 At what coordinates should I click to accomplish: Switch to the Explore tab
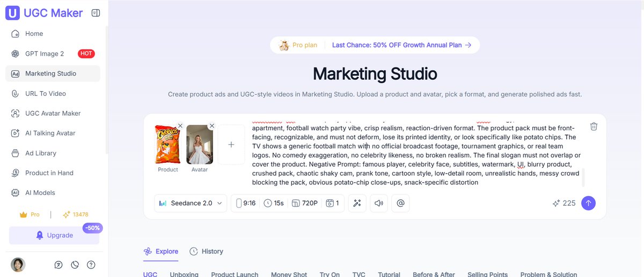click(161, 251)
